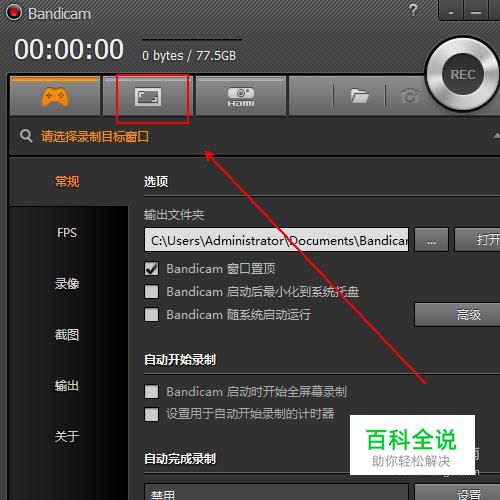Open the 关于 about tab
This screenshot has height=500, width=500.
(67, 436)
